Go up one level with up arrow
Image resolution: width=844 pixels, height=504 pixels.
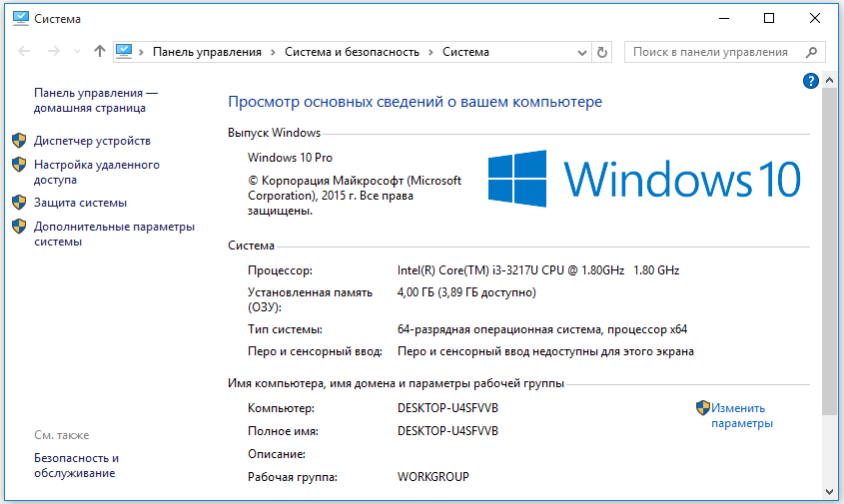pos(99,52)
